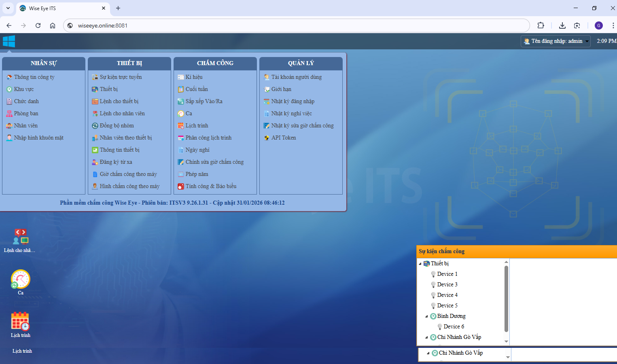Reload the page with the refresh icon

coord(38,25)
